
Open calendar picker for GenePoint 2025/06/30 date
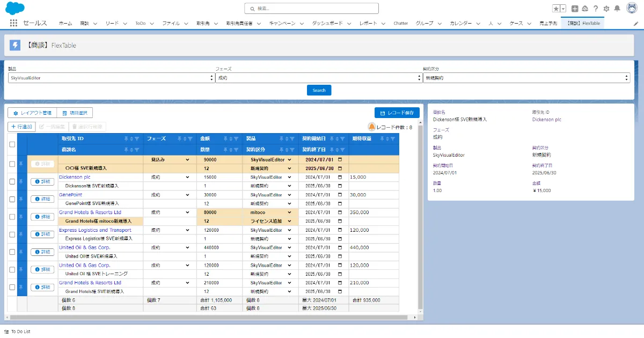tap(340, 203)
